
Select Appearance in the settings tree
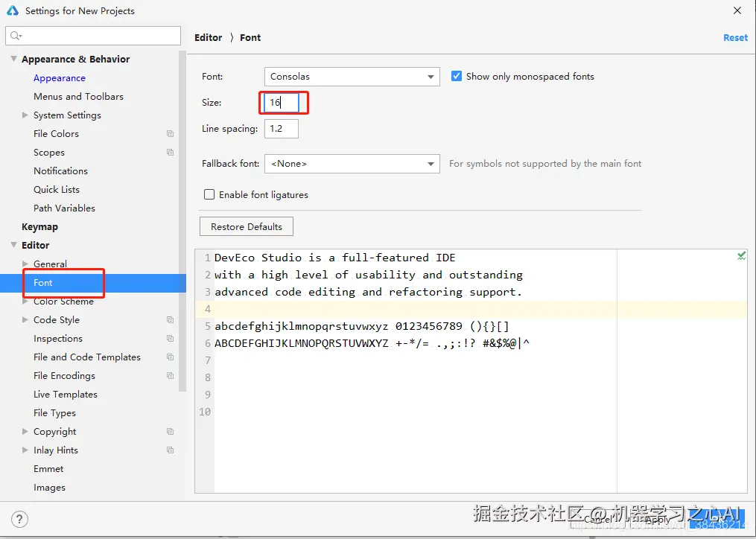coord(60,77)
